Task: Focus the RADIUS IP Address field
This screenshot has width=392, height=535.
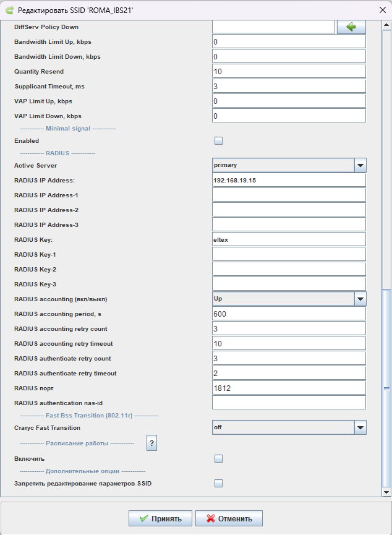Action: click(289, 180)
